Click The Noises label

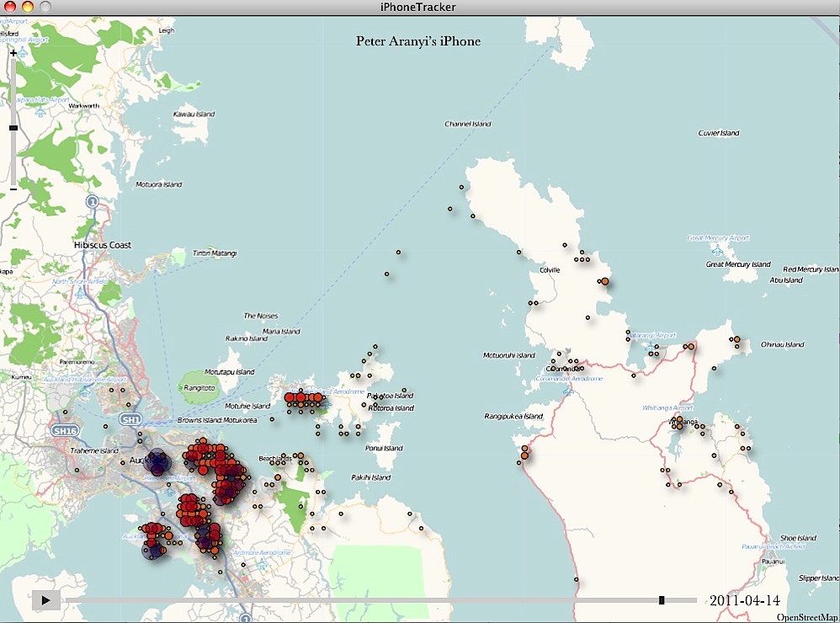coord(261,316)
